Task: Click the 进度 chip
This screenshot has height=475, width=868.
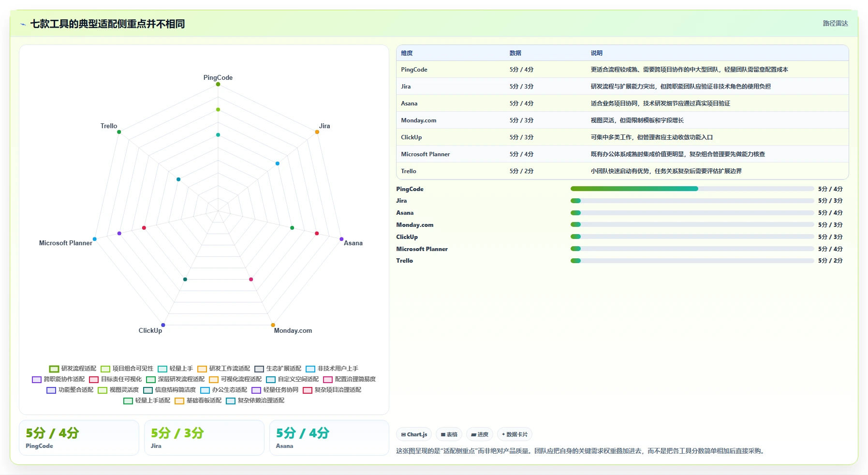Action: click(x=480, y=434)
